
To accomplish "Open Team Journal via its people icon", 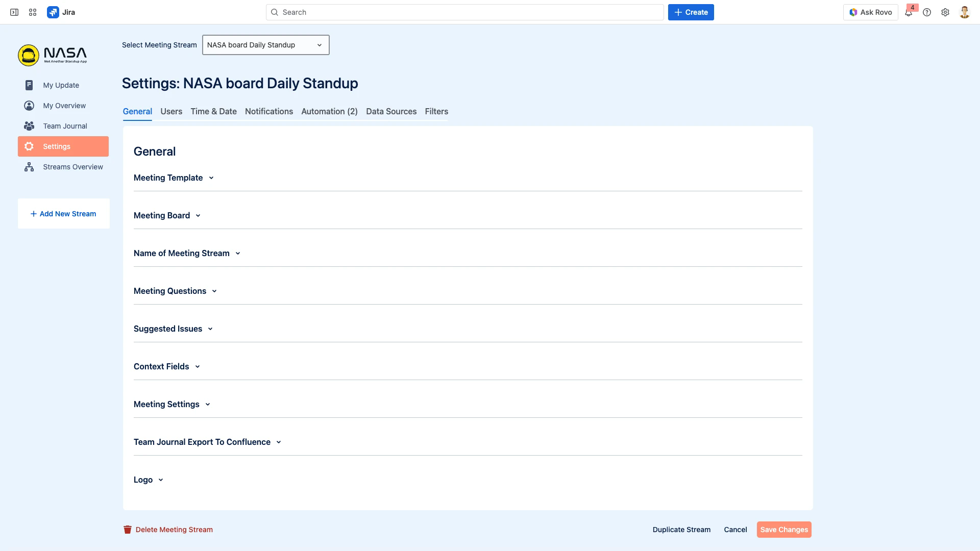I will pyautogui.click(x=29, y=126).
